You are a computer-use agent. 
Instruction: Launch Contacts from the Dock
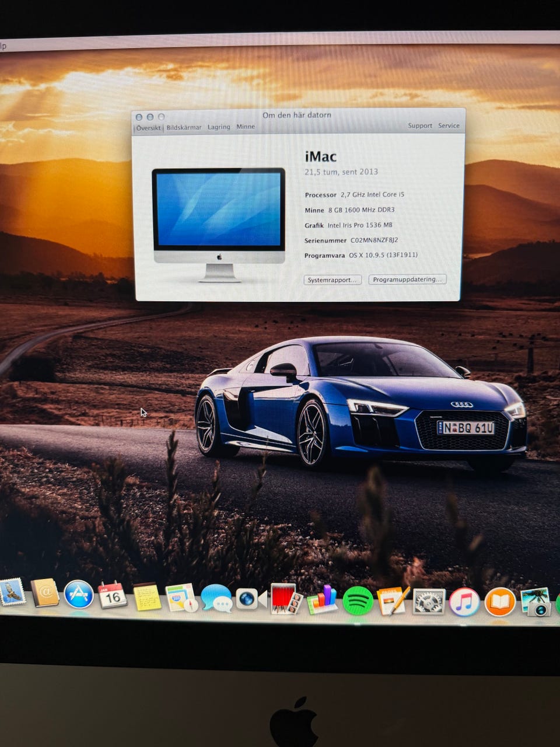coord(45,594)
